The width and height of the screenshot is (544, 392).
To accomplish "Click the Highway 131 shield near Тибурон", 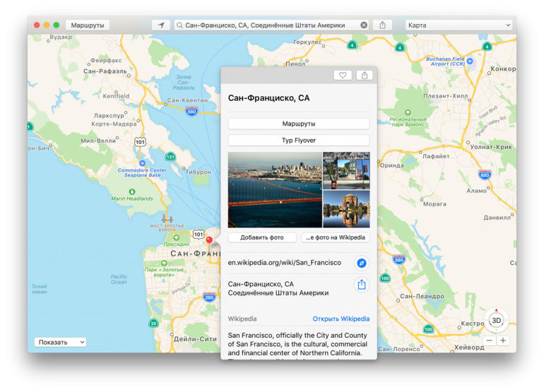I will [170, 157].
